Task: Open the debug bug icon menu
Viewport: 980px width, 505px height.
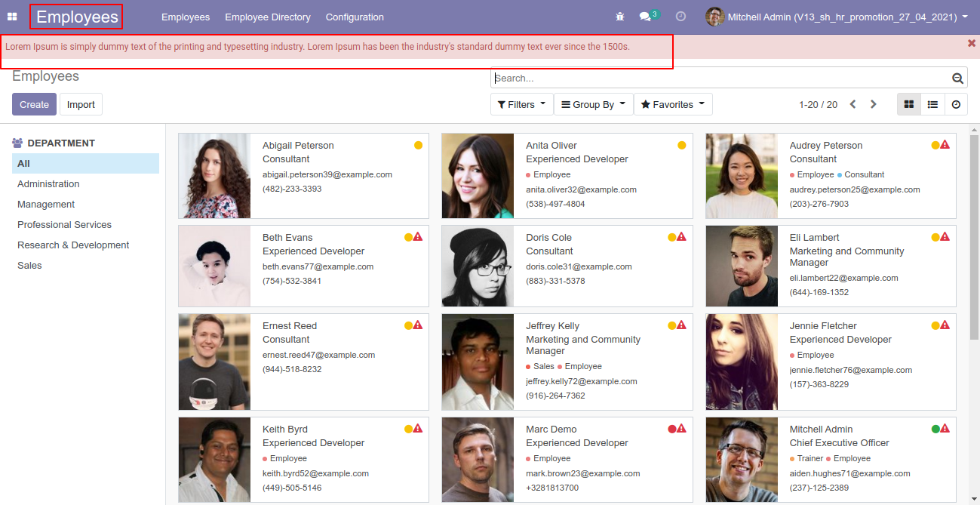Action: click(620, 17)
